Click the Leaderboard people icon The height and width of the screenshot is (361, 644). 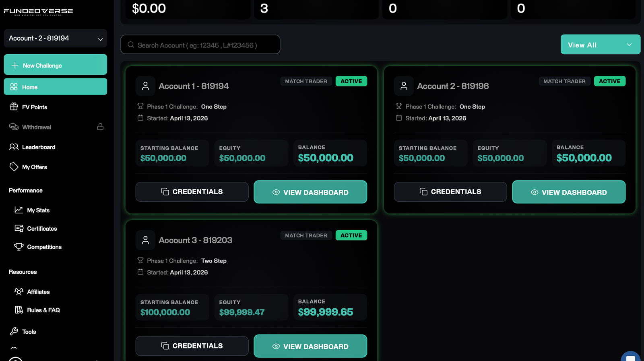[x=14, y=147]
